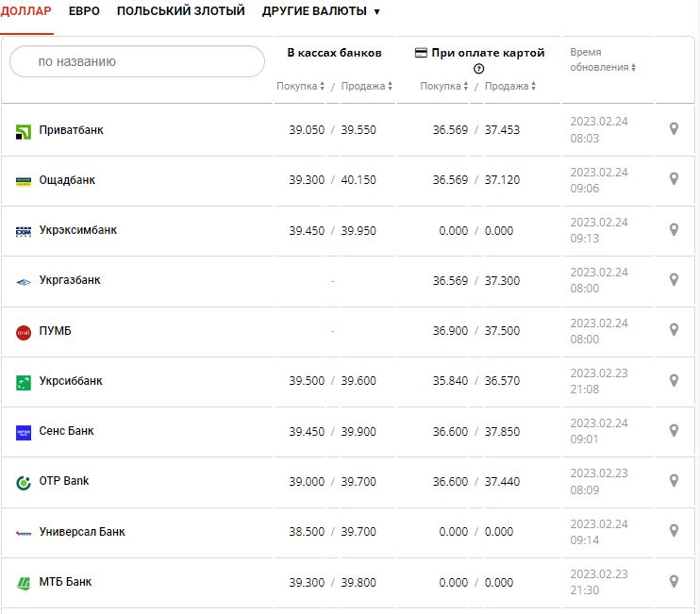Click the map pin for Универсал Банк

(x=674, y=531)
